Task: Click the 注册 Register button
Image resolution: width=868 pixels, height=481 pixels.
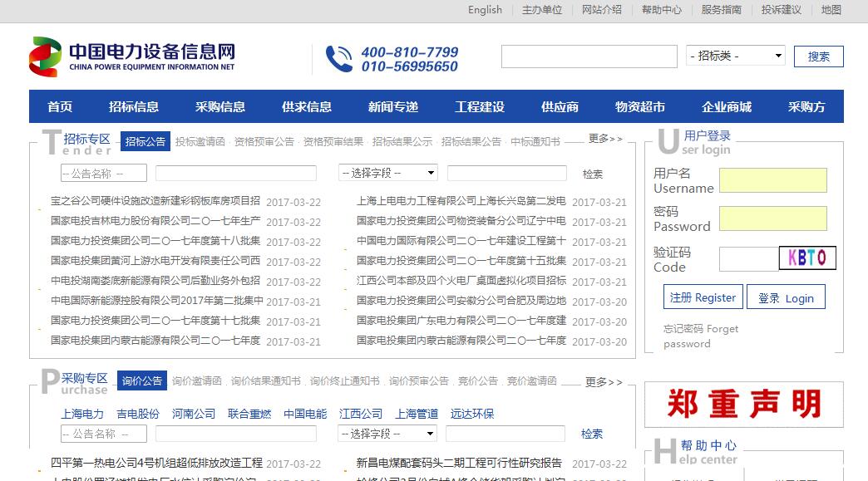Action: 703,297
